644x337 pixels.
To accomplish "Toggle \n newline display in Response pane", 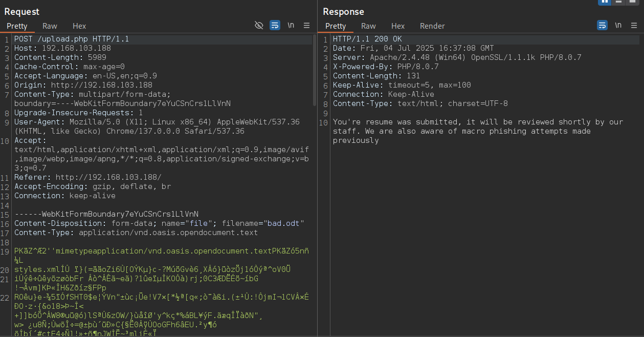I will pos(618,25).
